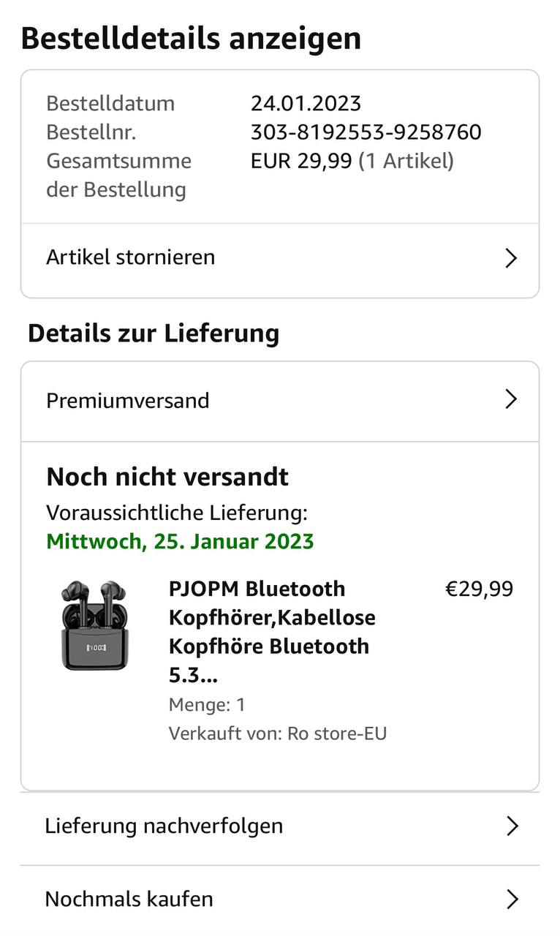
Task: Click the €29,99 item price
Action: [479, 589]
